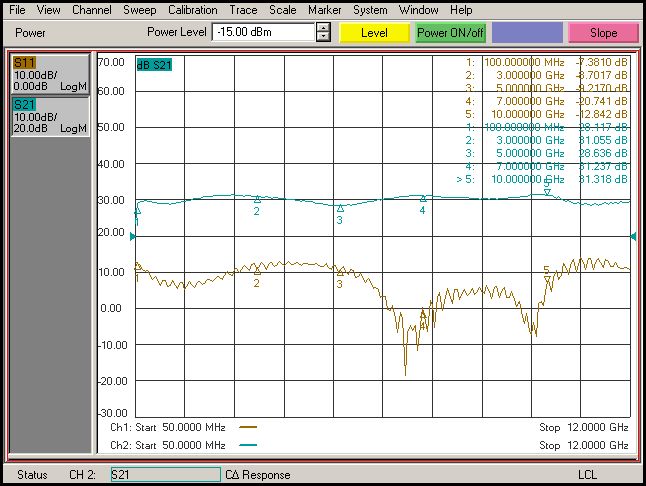Click S21 marker 3 triangle at 5 GHz

pos(340,208)
